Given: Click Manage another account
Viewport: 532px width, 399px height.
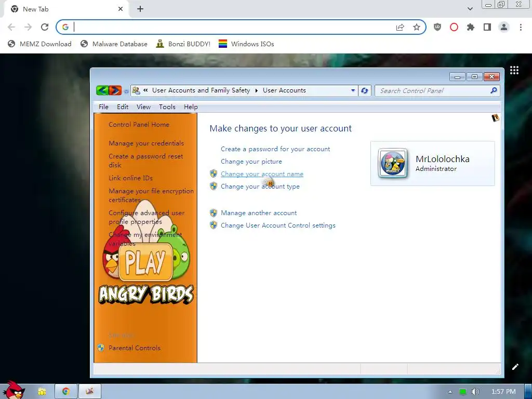Looking at the screenshot, I should click(x=259, y=212).
